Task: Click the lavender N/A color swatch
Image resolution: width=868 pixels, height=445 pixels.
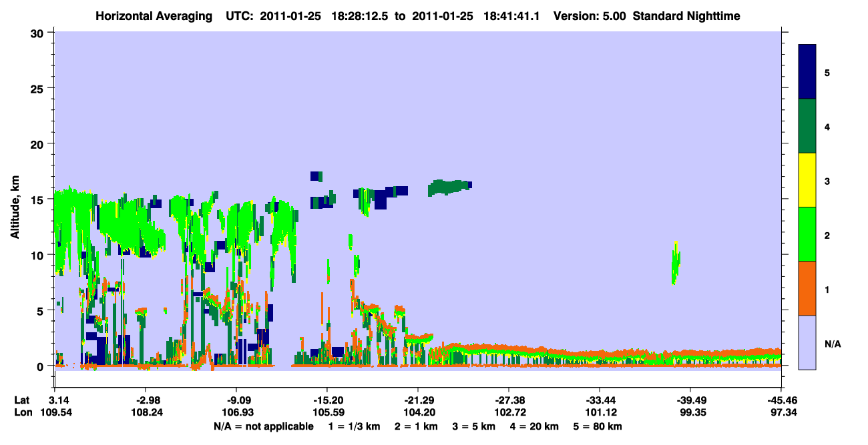Action: coord(807,342)
